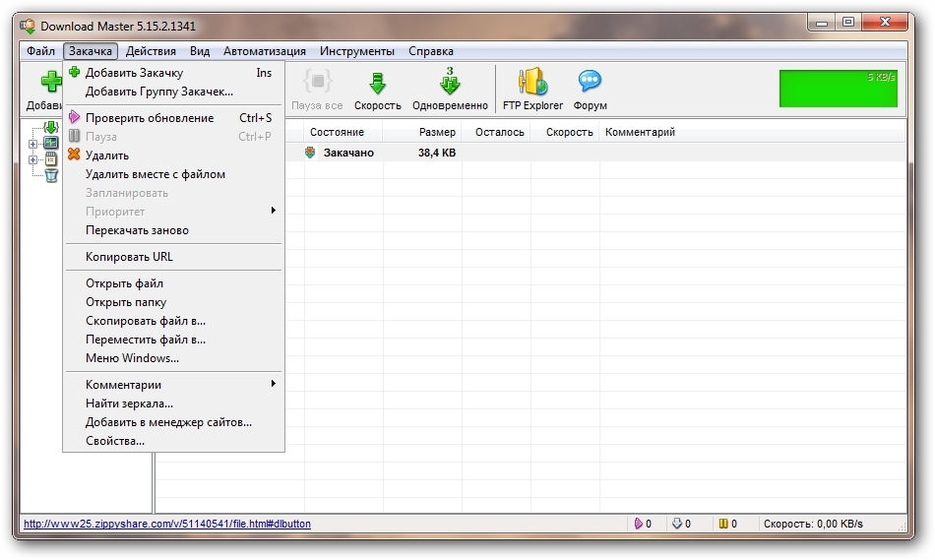Choose Удалить from the Закачка menu
Viewport: 935px width, 560px height.
(x=107, y=156)
